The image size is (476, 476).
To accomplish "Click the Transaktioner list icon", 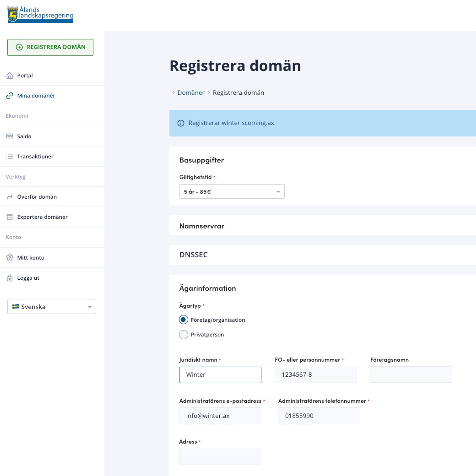I will coord(10,156).
